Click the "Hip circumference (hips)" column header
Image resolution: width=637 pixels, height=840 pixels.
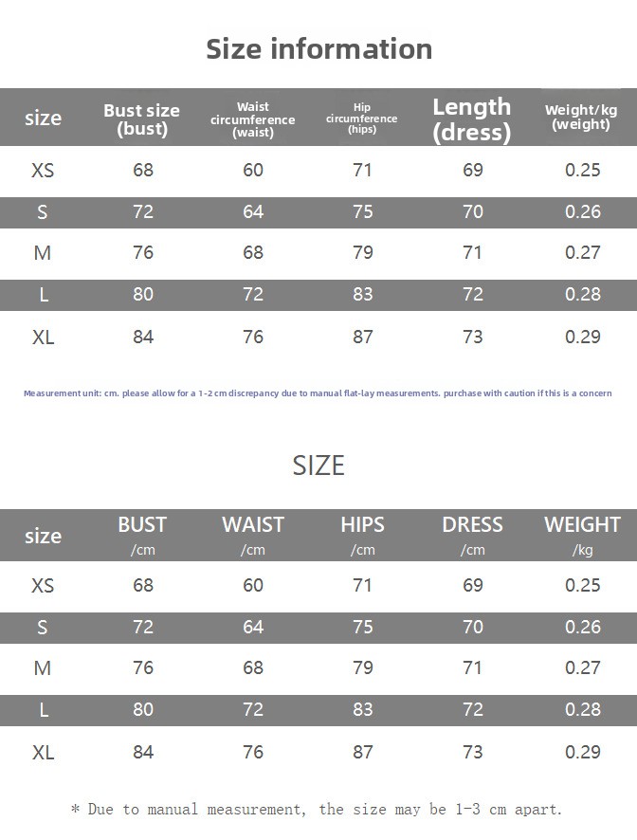(x=362, y=119)
